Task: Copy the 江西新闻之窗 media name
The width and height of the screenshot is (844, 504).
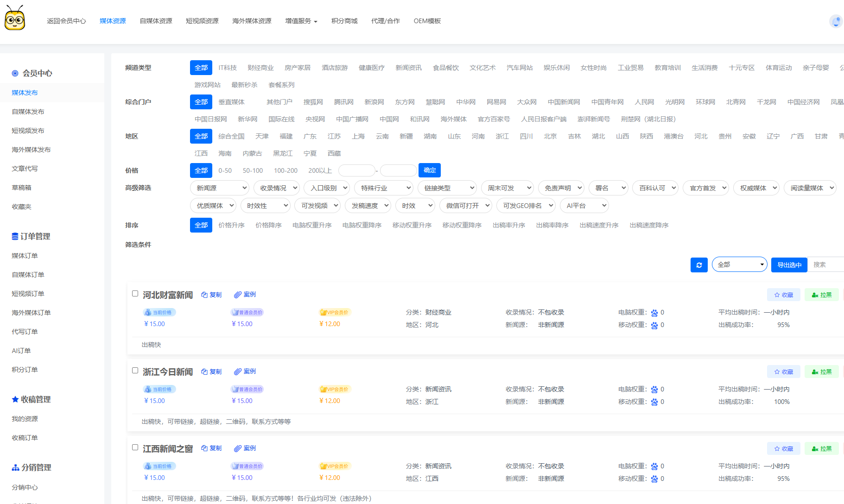Action: [211, 448]
